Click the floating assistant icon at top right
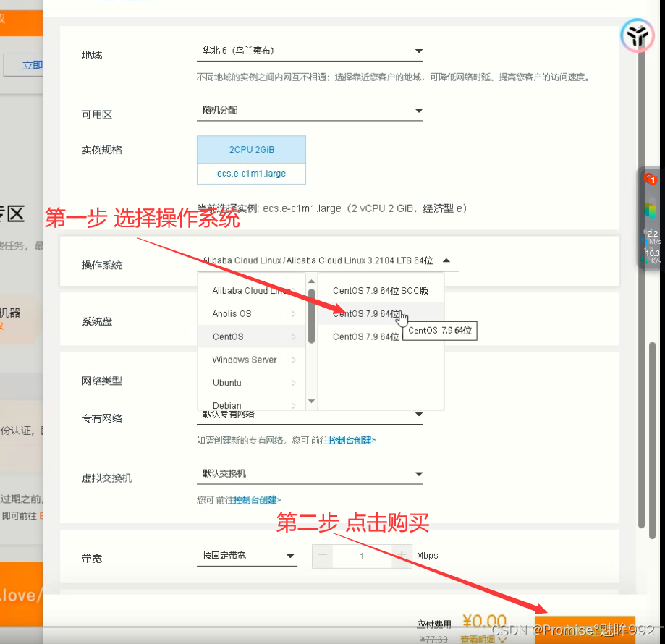Screen dimensions: 665x644 tap(637, 35)
